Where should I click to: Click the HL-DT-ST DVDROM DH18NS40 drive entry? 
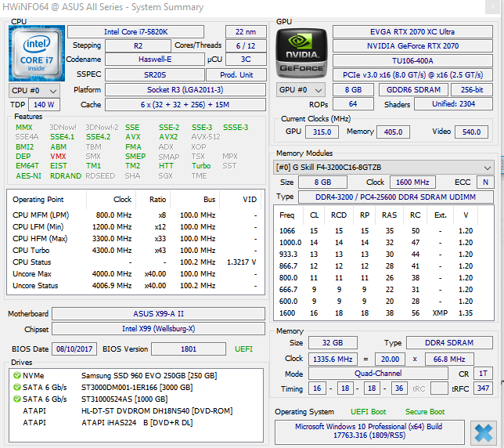pos(157,411)
